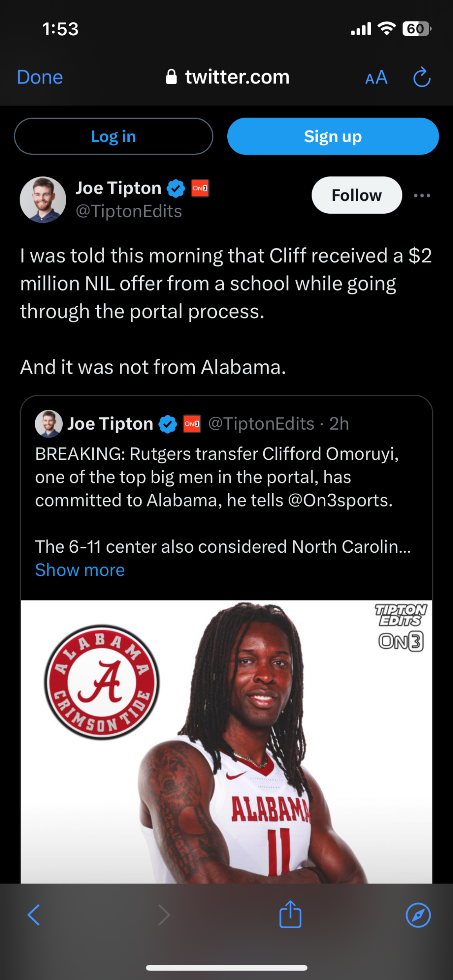Tap Done to close the browser view
This screenshot has width=453, height=980.
[40, 77]
